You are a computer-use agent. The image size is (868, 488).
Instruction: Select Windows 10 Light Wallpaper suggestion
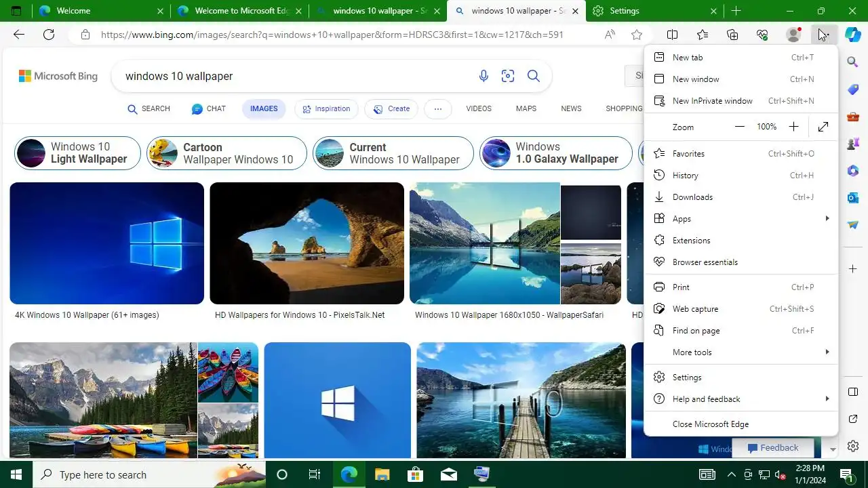(77, 153)
